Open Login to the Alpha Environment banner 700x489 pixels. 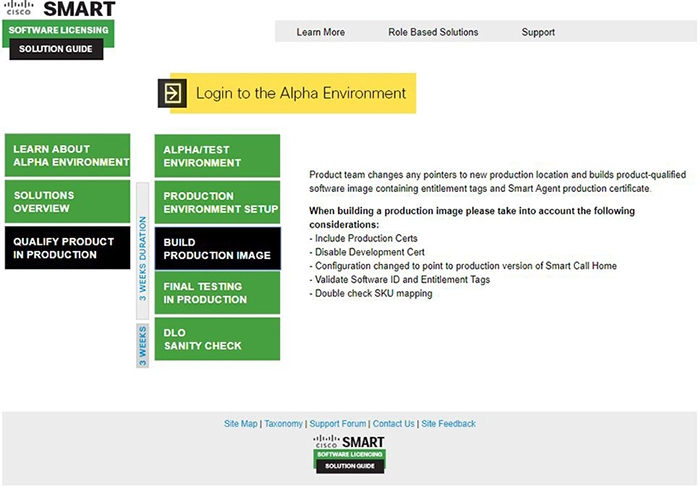(287, 93)
